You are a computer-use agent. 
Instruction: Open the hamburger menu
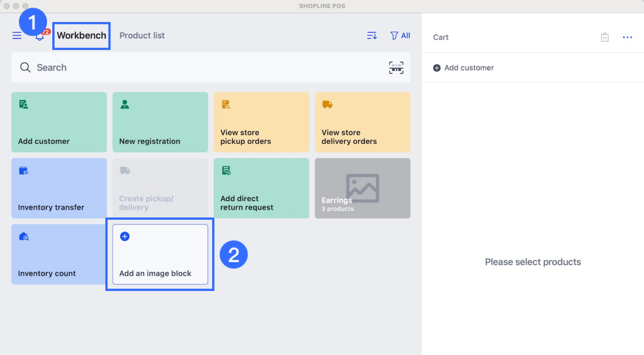tap(17, 36)
